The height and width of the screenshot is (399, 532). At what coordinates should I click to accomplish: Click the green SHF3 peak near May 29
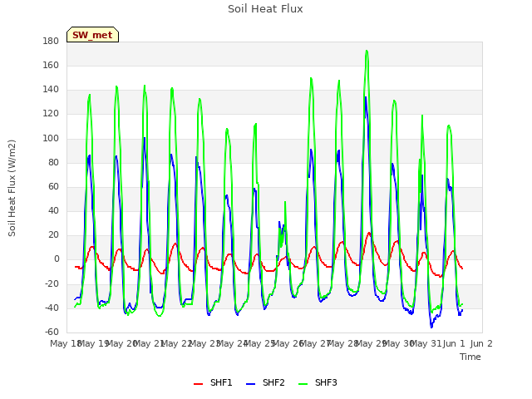367,52
